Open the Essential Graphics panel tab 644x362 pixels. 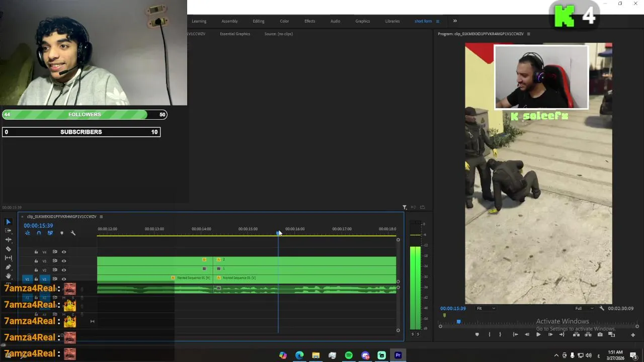click(235, 34)
